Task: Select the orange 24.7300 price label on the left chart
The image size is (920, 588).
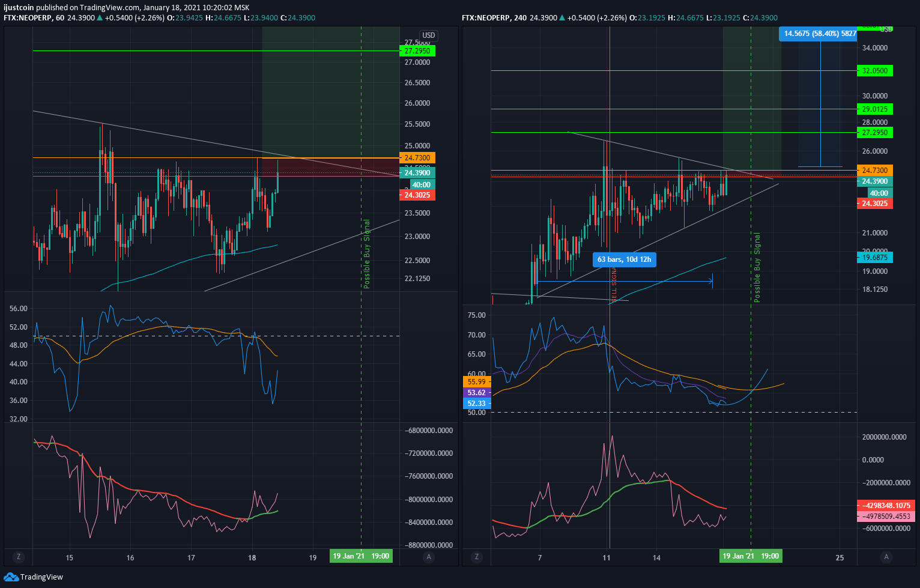Action: click(417, 158)
